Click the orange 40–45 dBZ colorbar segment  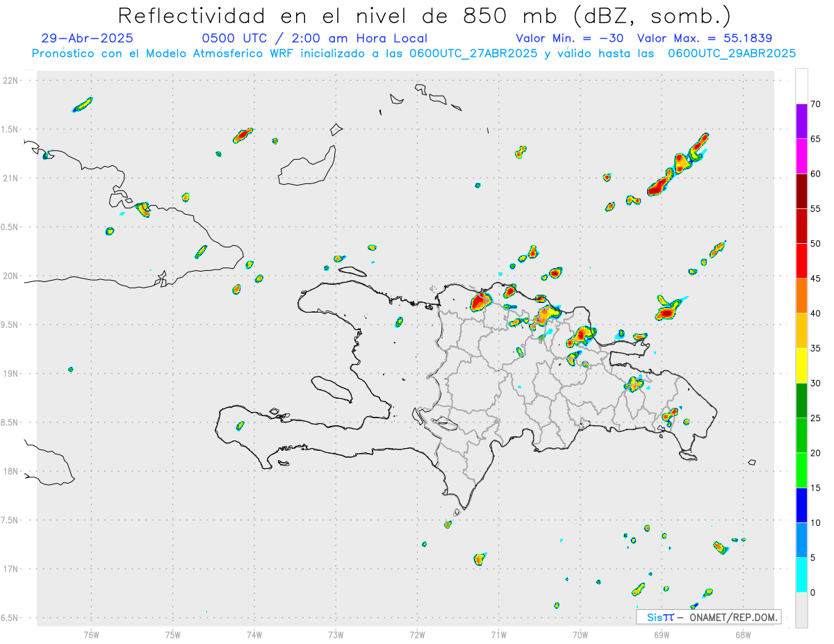(x=801, y=296)
